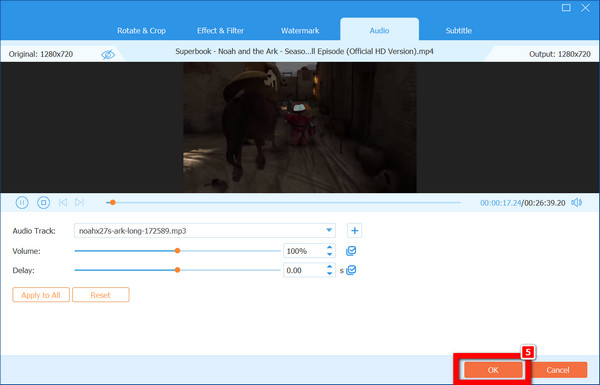Pause the video playback

[x=22, y=202]
